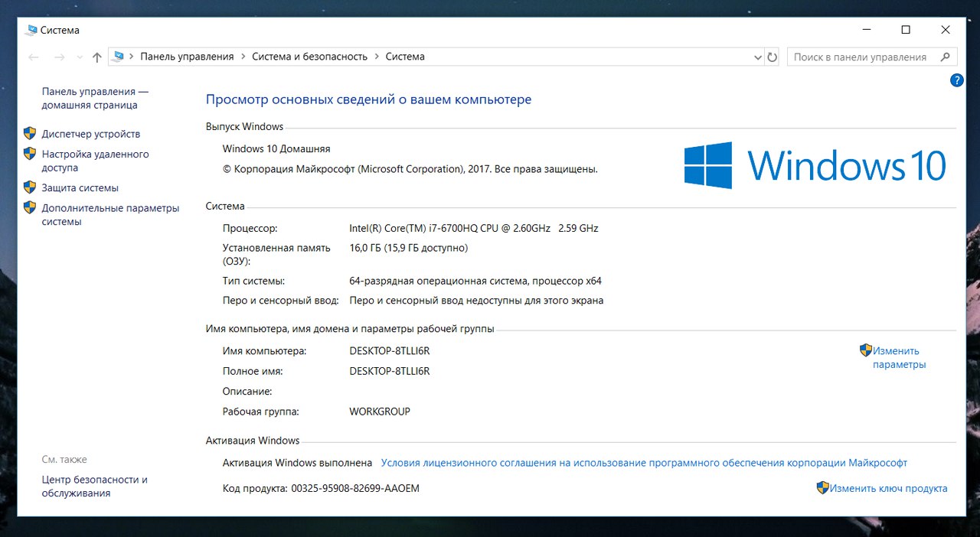Open 'Диспетчер устройств' link
Screen dimensions: 980x537
pyautogui.click(x=91, y=134)
